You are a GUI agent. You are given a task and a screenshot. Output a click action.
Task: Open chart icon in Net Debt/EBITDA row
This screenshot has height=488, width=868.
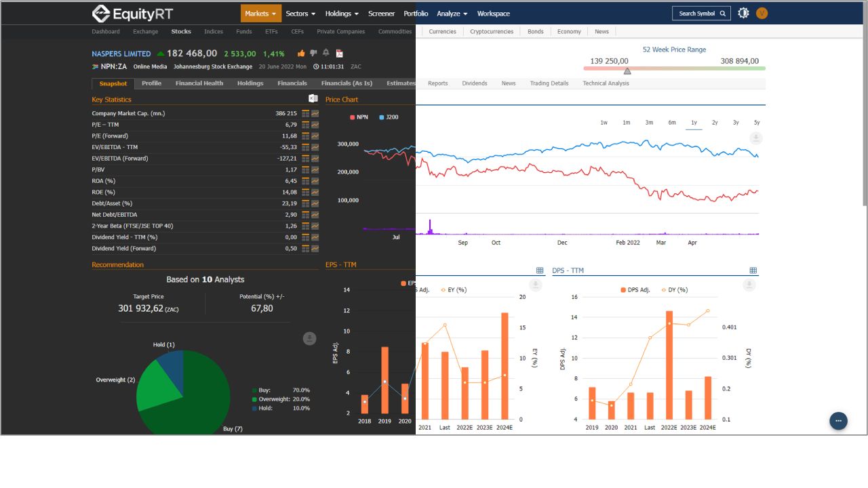tap(315, 214)
